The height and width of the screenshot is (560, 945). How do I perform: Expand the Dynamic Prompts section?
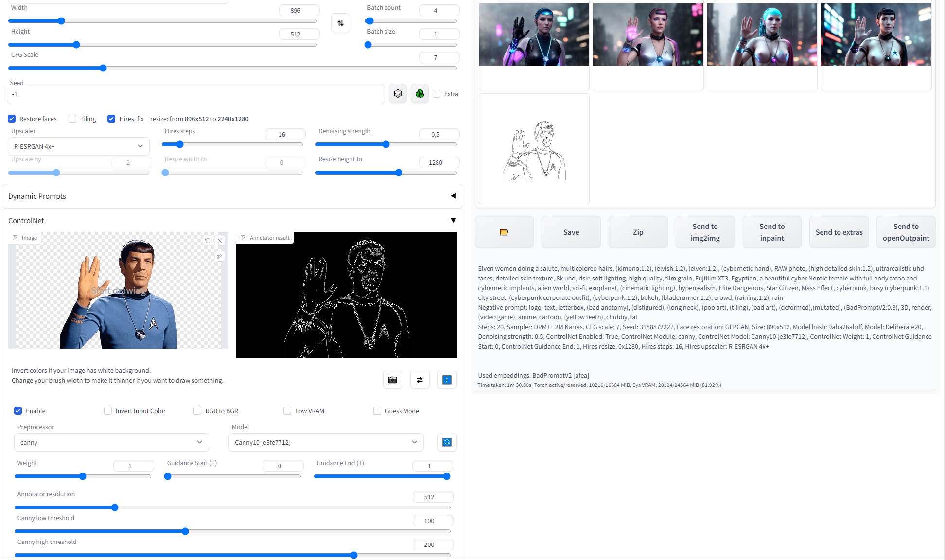[453, 196]
